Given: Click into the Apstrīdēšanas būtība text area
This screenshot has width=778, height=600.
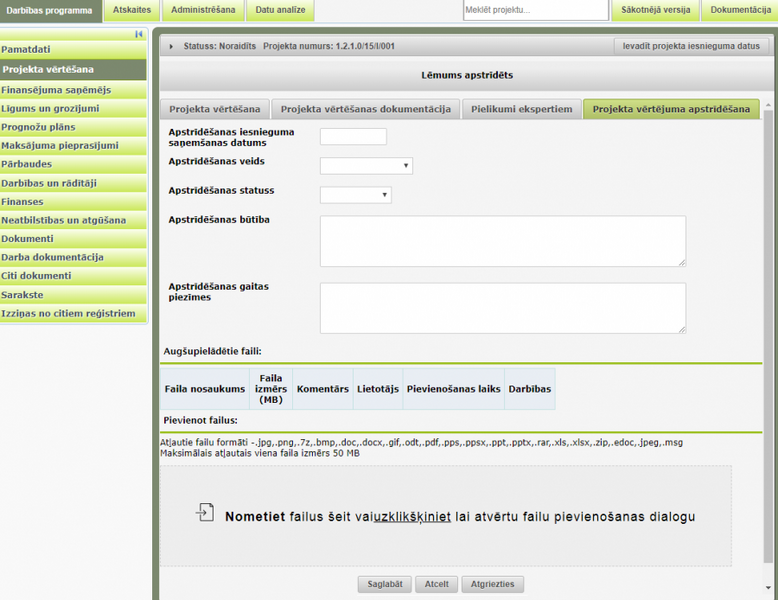Looking at the screenshot, I should coord(502,241).
